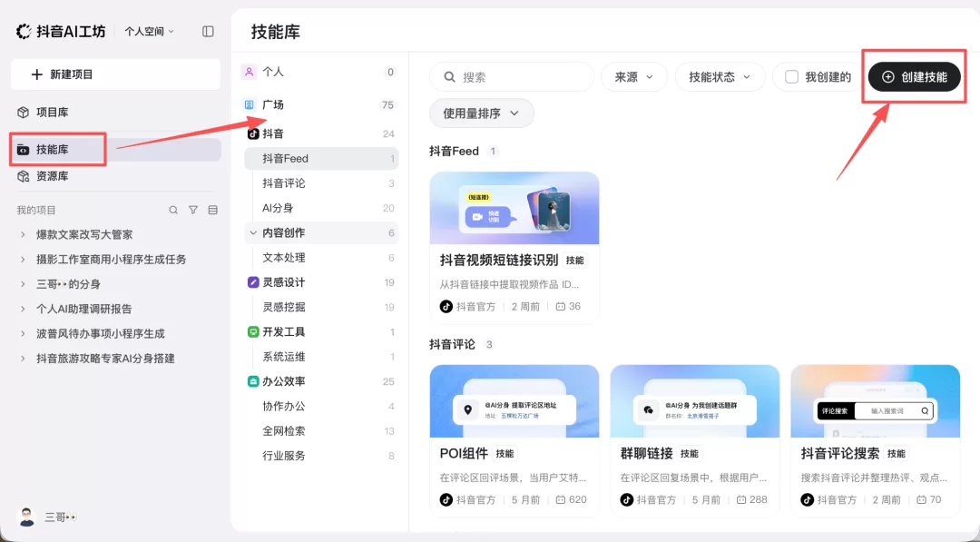The width and height of the screenshot is (980, 542).
Task: Click the 广场 category icon
Action: [249, 105]
